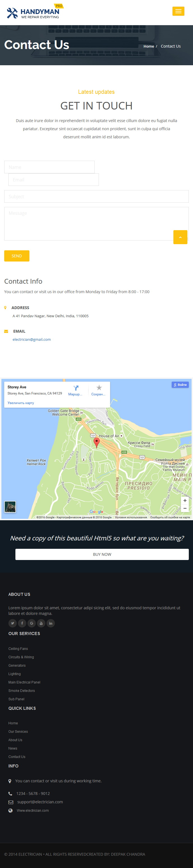Viewport: 193px width, 868px height.
Task: Zoom in on the map
Action: pyautogui.click(x=185, y=501)
